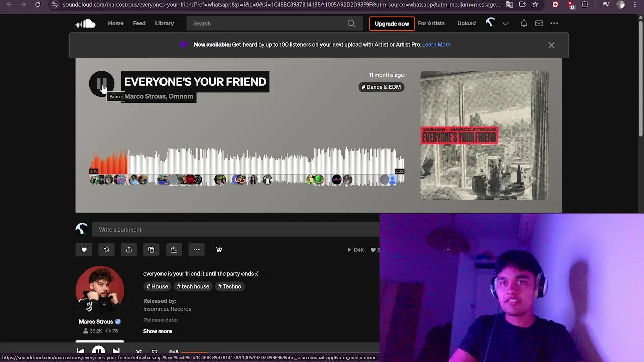Expand the profile dropdown chevron
The height and width of the screenshot is (362, 644).
click(505, 24)
